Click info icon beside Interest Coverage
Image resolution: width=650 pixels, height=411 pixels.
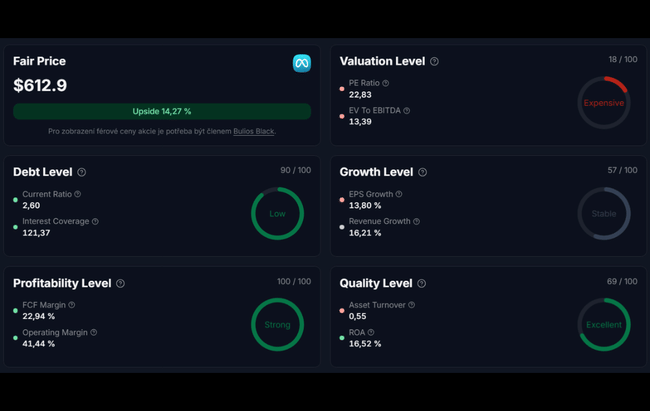point(95,221)
